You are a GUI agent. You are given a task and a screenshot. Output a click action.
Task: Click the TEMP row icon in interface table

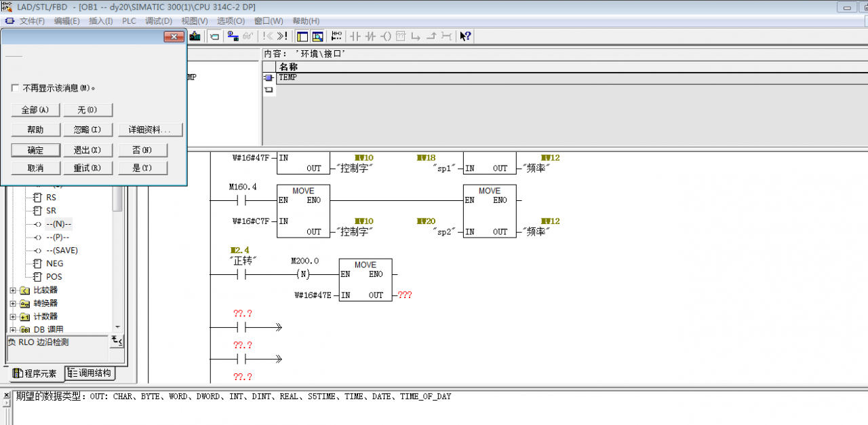(x=269, y=78)
